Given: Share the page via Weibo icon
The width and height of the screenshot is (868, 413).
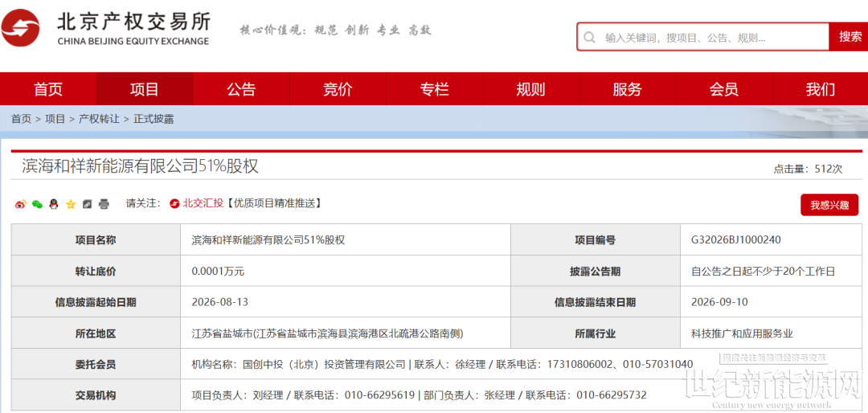Looking at the screenshot, I should click(20, 204).
